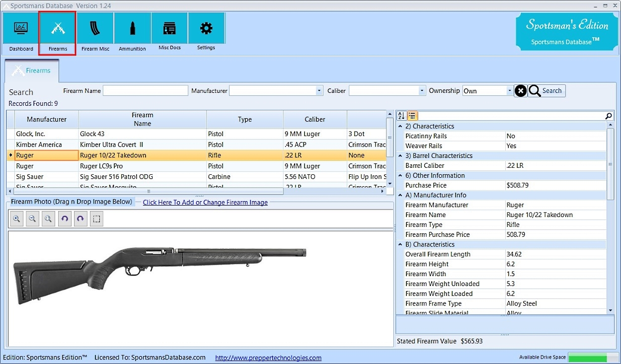Screen dimensions: 621x364
Task: Collapse the '2) Characteristics' category
Action: click(400, 126)
